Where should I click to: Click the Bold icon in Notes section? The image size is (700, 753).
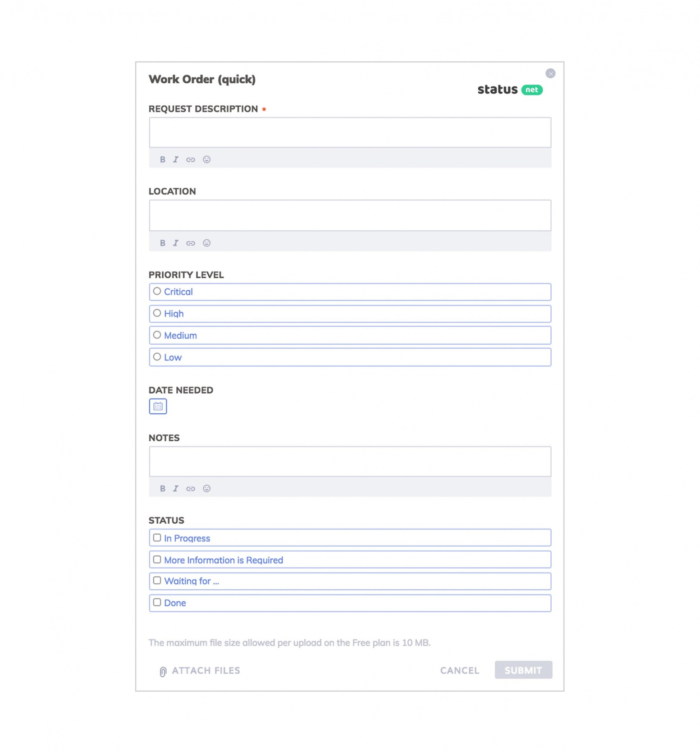[162, 488]
